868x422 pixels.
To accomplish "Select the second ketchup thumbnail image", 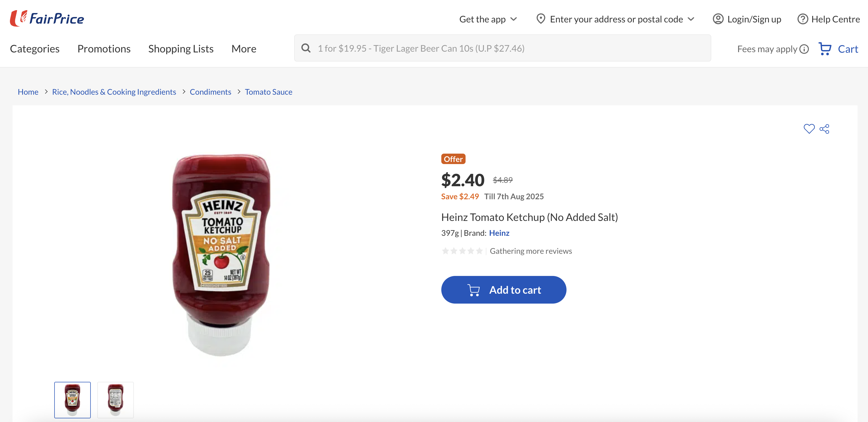I will click(x=115, y=400).
